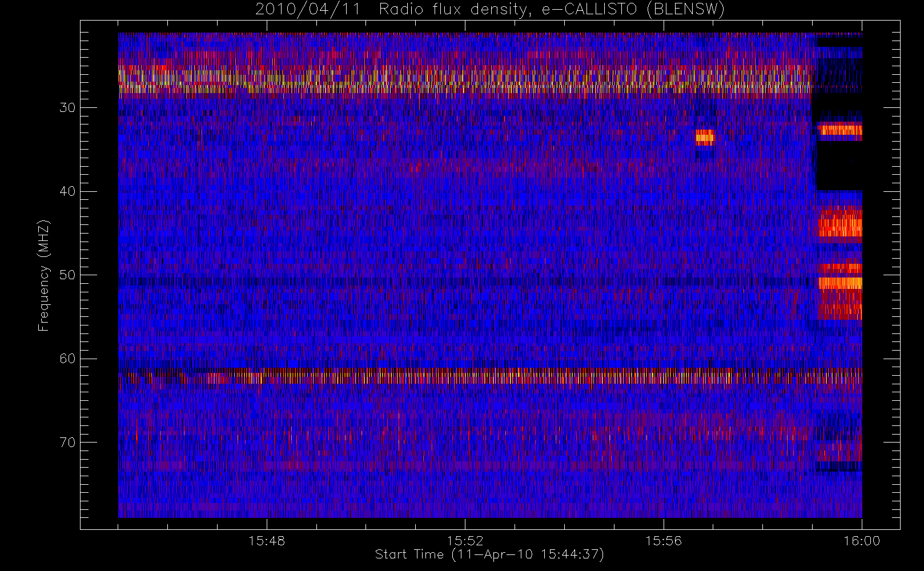Click the 40 frequency tick label

point(67,191)
